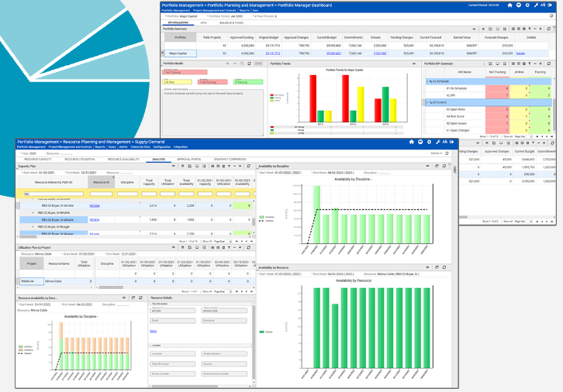Toggle visibility eye of Portfolio Trends panel
Viewport: 563px width, 392px height.
point(413,64)
